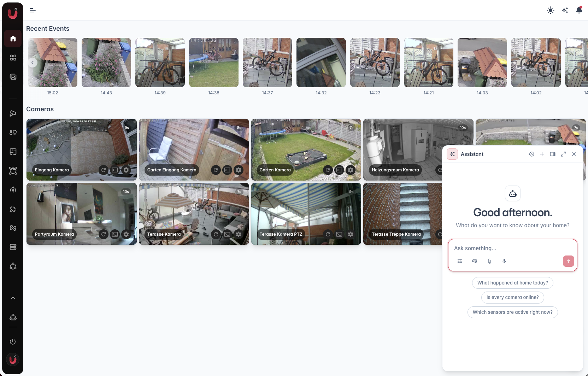Open console for Eingang Kamera
588x376 pixels.
tap(115, 170)
